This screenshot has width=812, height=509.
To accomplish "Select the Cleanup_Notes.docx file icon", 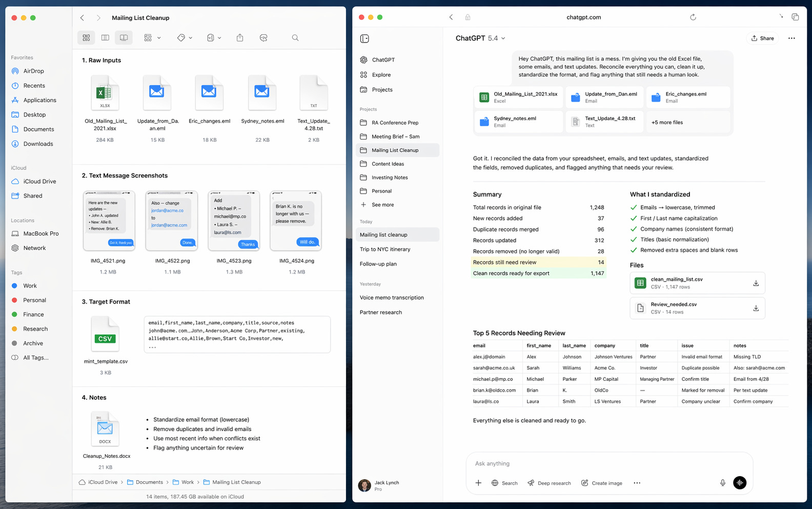I will point(105,429).
